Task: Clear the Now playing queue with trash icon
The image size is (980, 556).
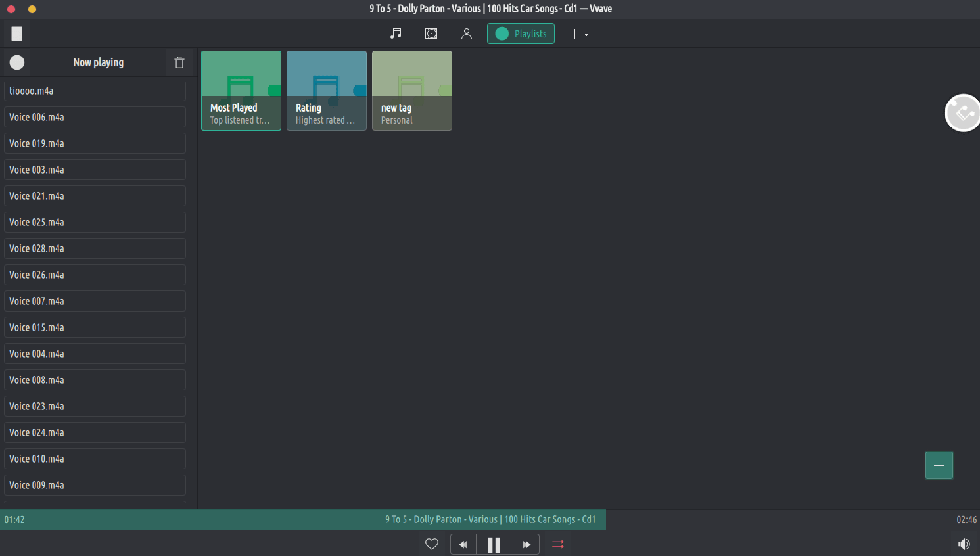Action: point(179,62)
